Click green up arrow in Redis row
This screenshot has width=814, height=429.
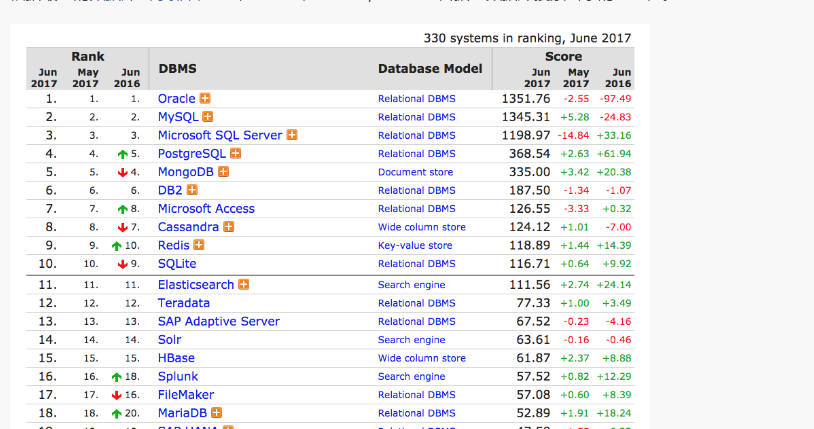point(116,246)
